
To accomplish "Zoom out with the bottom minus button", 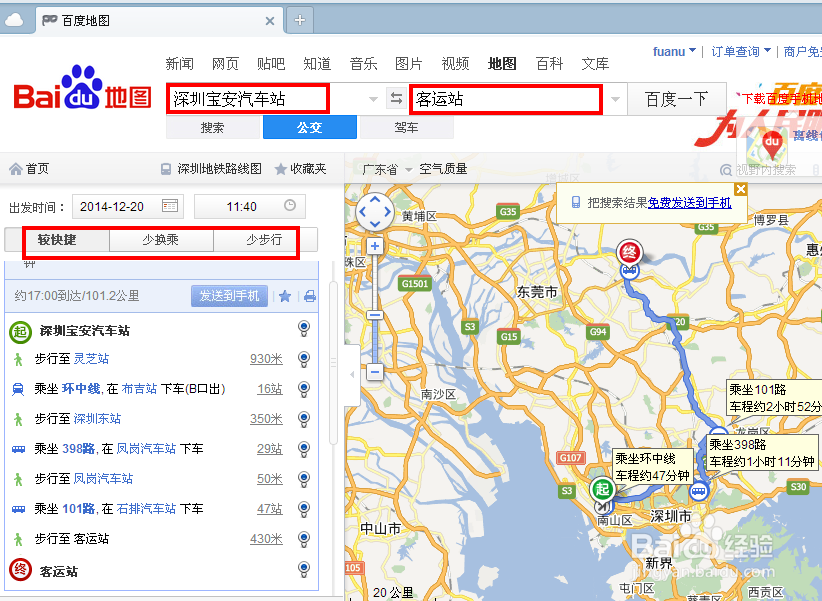I will [x=374, y=372].
